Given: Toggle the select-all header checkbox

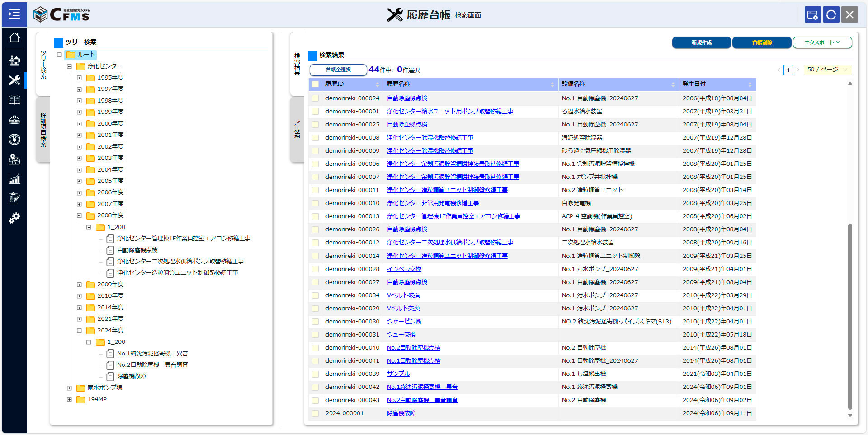Looking at the screenshot, I should tap(315, 84).
